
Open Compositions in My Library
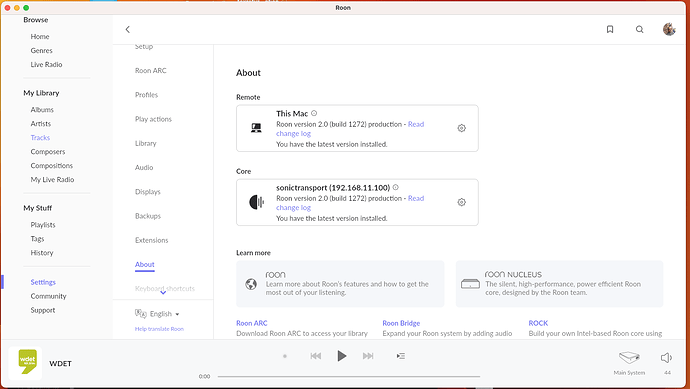point(51,165)
